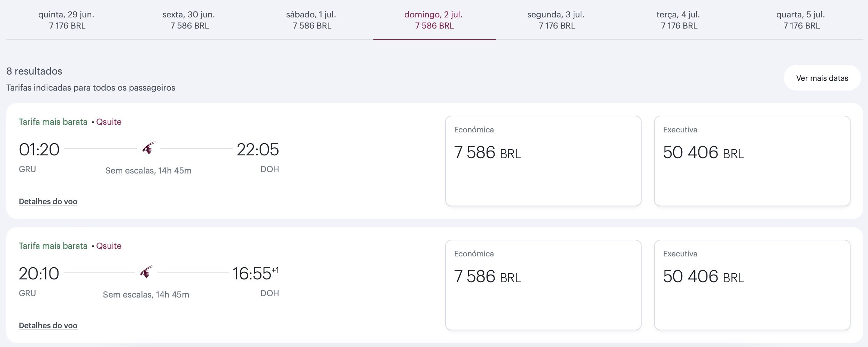The width and height of the screenshot is (868, 347).
Task: Click the Qsuite label on the second flight
Action: tap(109, 246)
